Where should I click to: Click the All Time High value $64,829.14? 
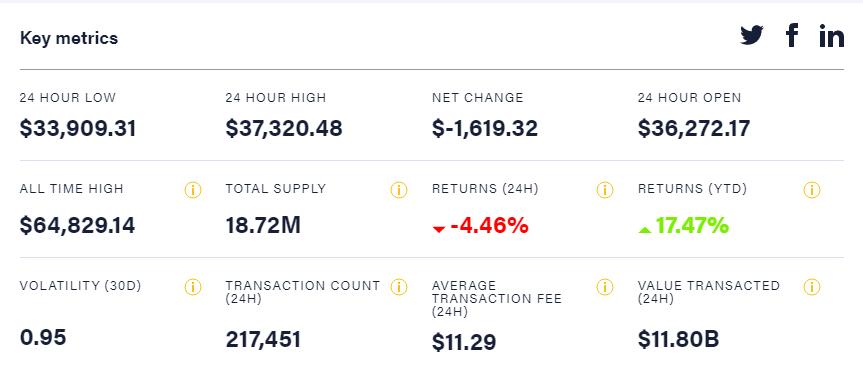coord(78,226)
